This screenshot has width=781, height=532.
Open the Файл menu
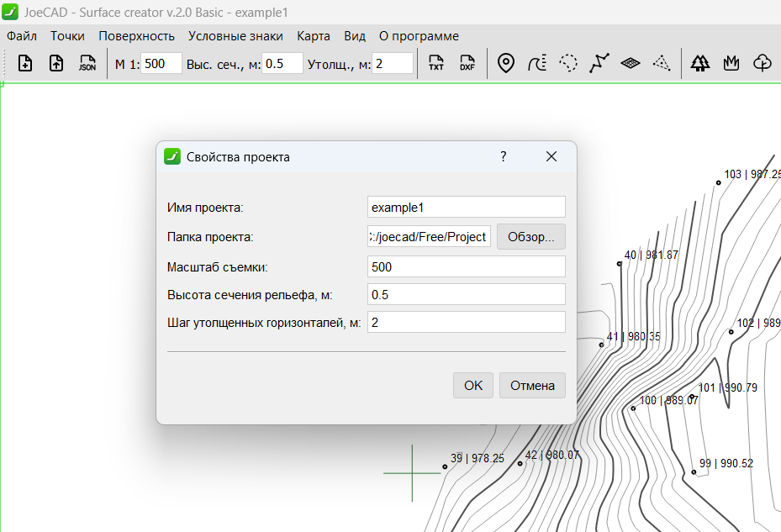22,36
